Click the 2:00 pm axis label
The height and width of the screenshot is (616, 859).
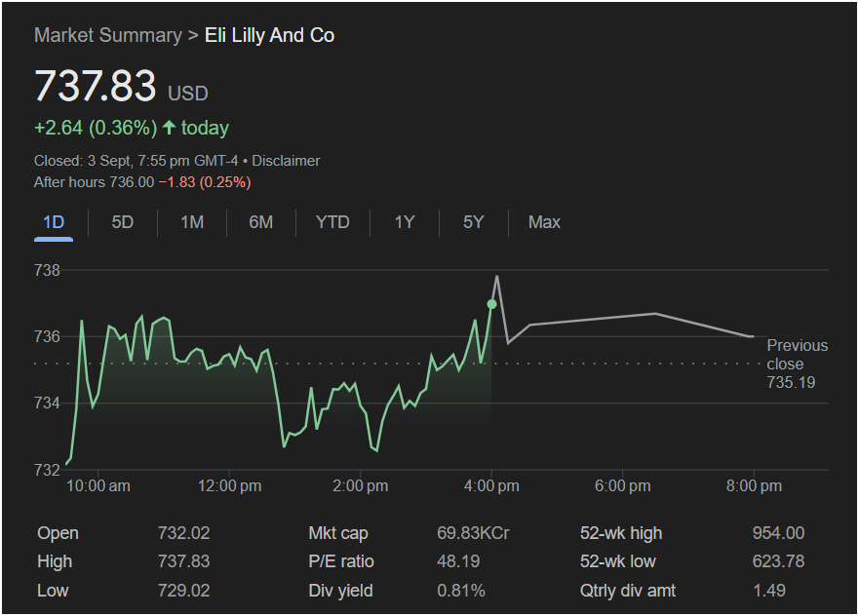[361, 486]
